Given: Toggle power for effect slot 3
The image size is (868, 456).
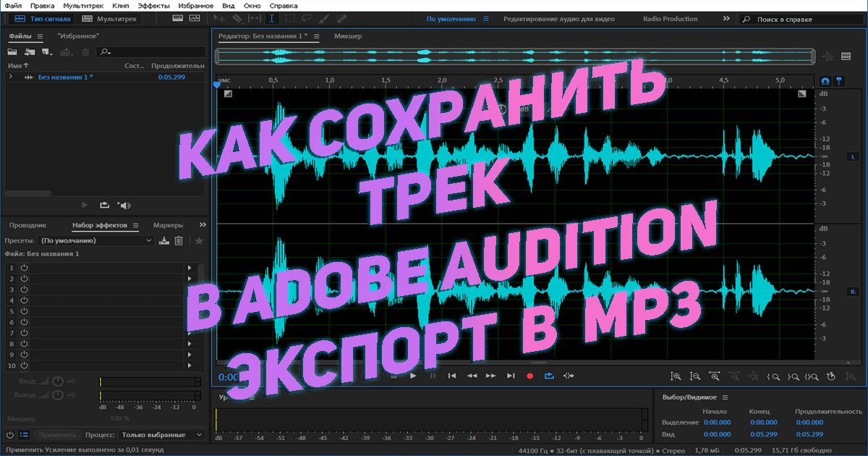Looking at the screenshot, I should tap(24, 289).
